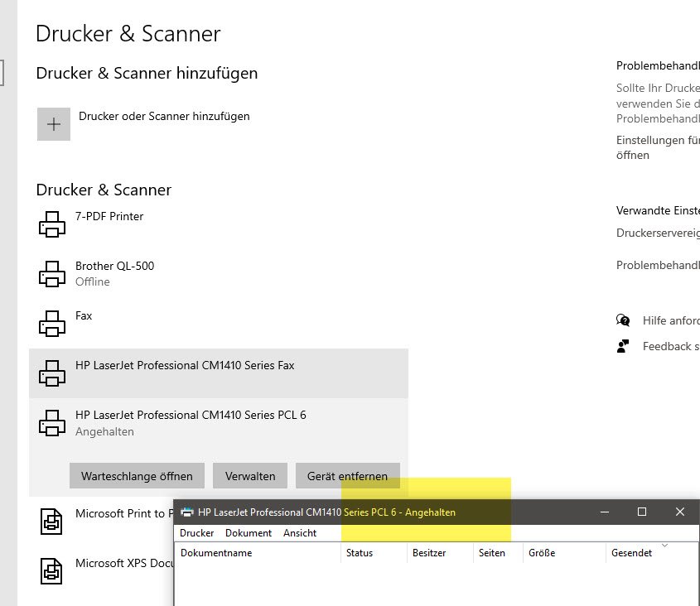The image size is (700, 606).
Task: Click the Verwalten button
Action: [x=250, y=476]
